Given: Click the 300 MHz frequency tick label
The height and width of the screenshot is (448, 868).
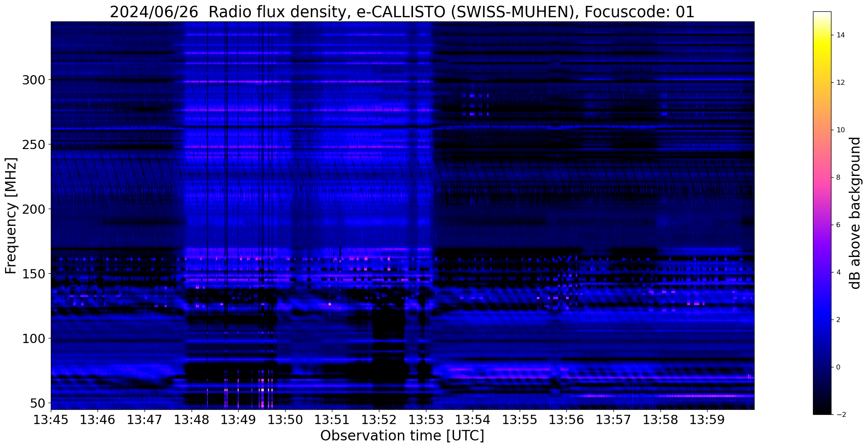Looking at the screenshot, I should tap(34, 80).
